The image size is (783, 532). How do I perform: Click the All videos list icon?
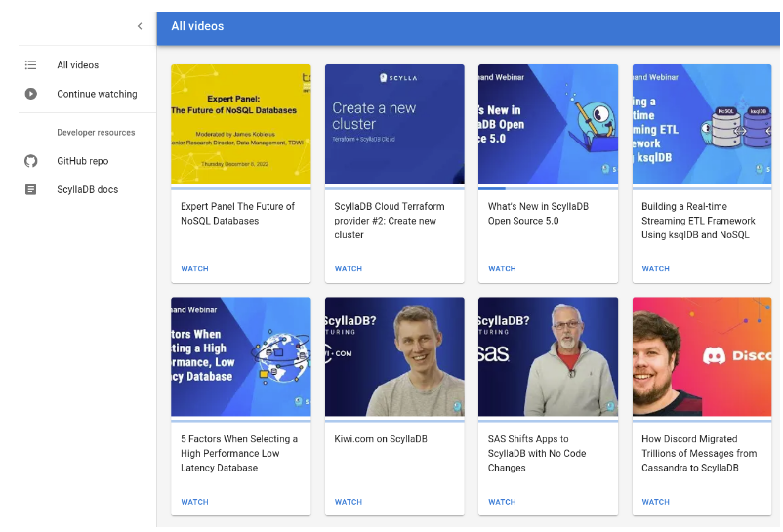(x=31, y=65)
